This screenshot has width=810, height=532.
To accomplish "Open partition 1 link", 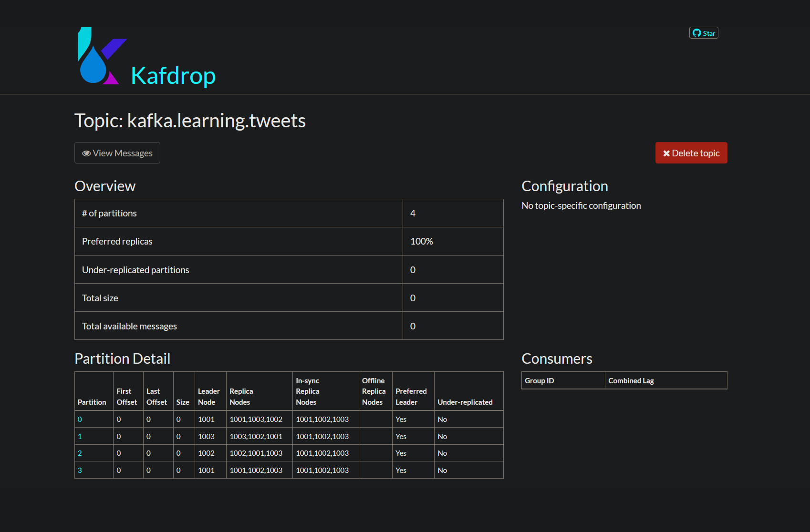I will [x=80, y=437].
